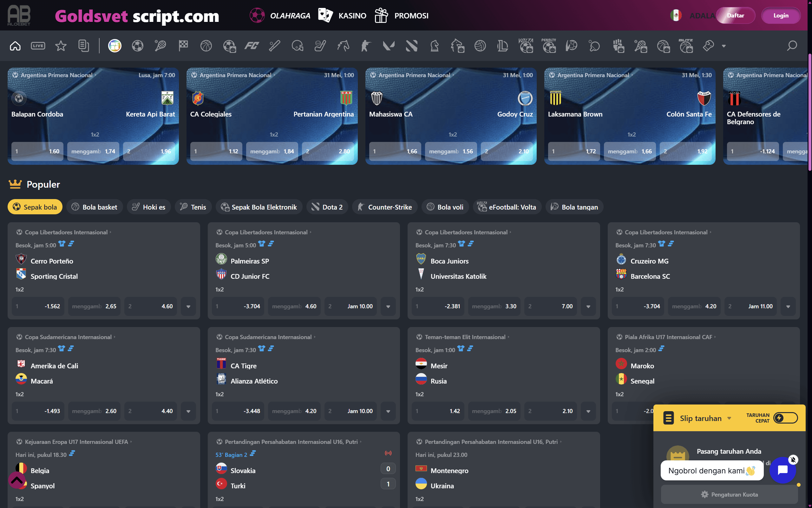Select the Dota 2 popular tab
This screenshot has width=812, height=508.
pyautogui.click(x=327, y=207)
